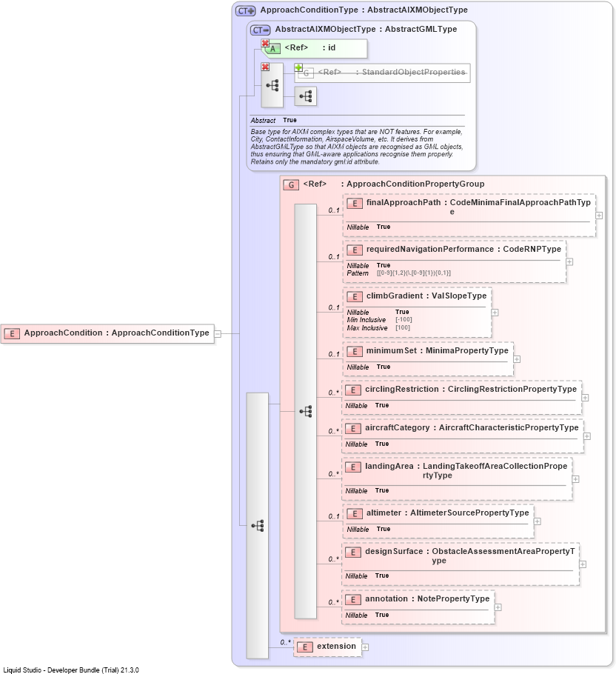Click the red X on the AbstractAIXMObjectType sequence
This screenshot has height=674, width=616.
click(265, 67)
